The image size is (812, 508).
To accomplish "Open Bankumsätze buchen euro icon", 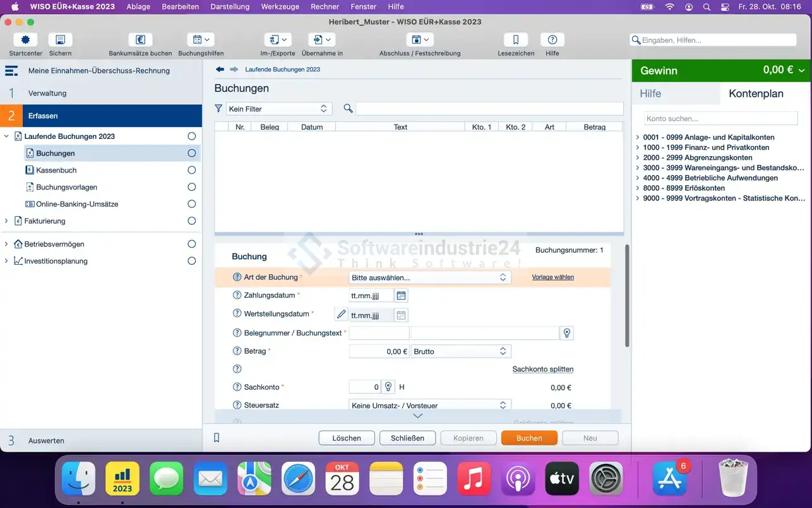I will pyautogui.click(x=140, y=40).
